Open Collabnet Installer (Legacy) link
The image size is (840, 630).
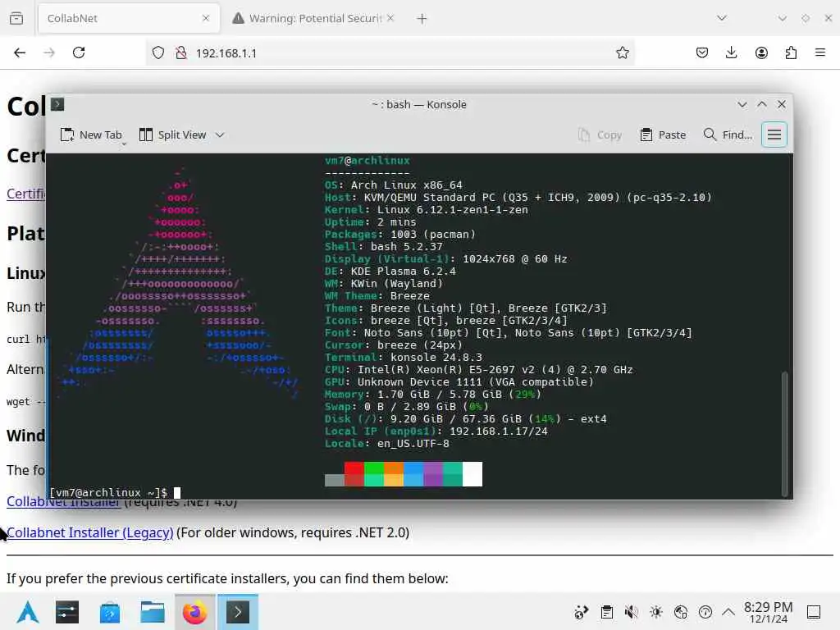coord(90,532)
